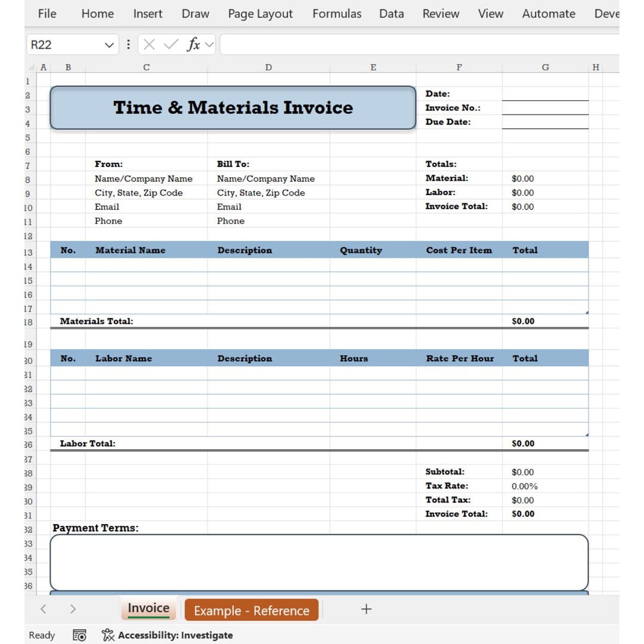
Task: Click the Cancel X icon in formula bar
Action: pos(149,44)
